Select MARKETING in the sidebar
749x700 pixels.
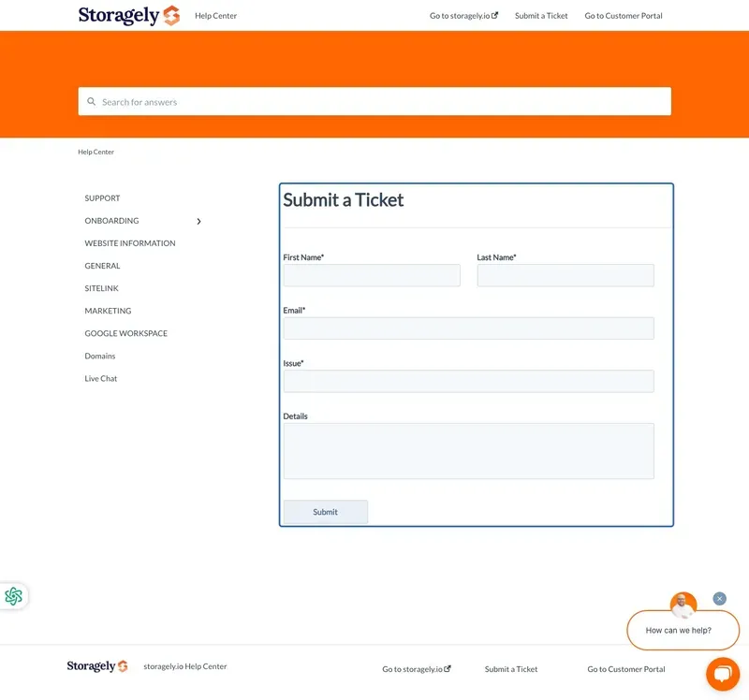[x=108, y=311]
